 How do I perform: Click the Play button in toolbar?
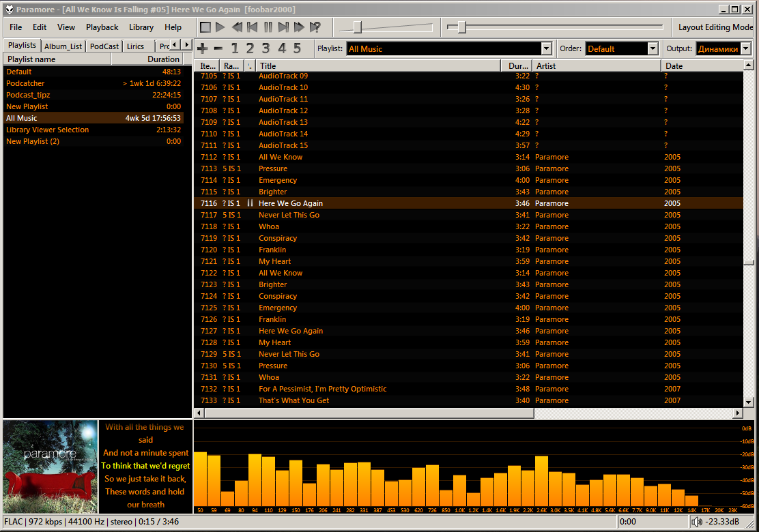pyautogui.click(x=220, y=27)
